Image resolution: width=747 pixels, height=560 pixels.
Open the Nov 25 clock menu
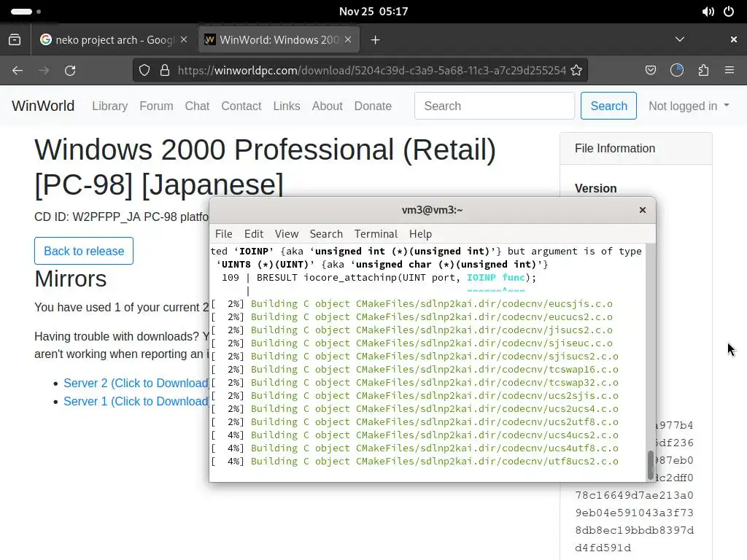click(373, 12)
